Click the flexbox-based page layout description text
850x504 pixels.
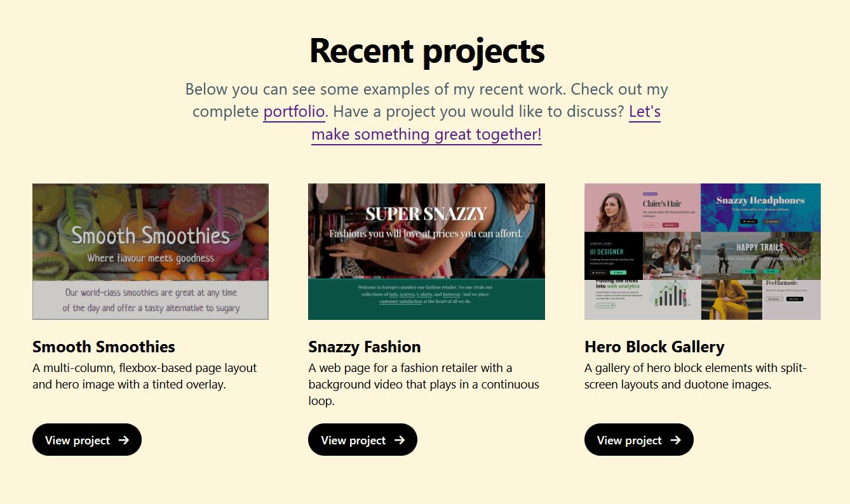(145, 376)
